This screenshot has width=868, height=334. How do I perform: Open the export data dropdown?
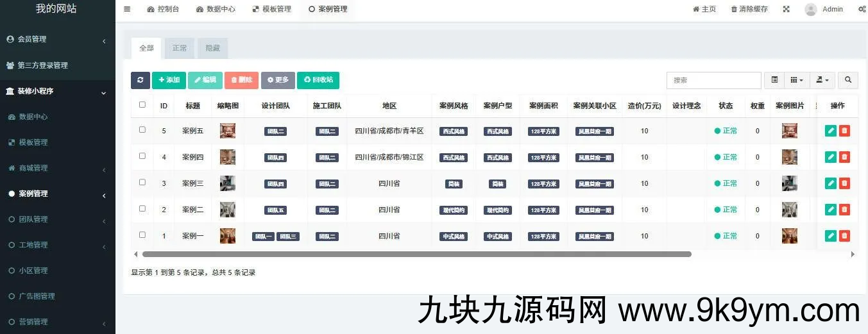click(822, 80)
